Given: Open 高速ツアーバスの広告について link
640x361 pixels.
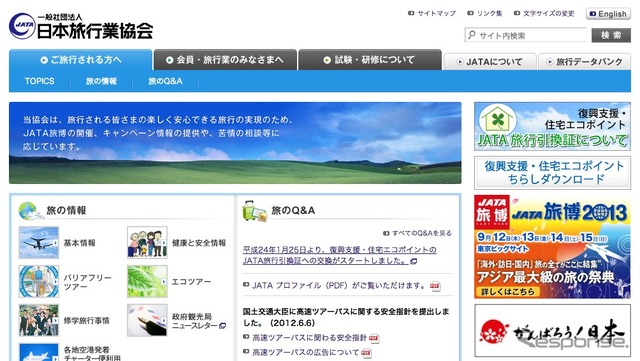Looking at the screenshot, I should [305, 352].
